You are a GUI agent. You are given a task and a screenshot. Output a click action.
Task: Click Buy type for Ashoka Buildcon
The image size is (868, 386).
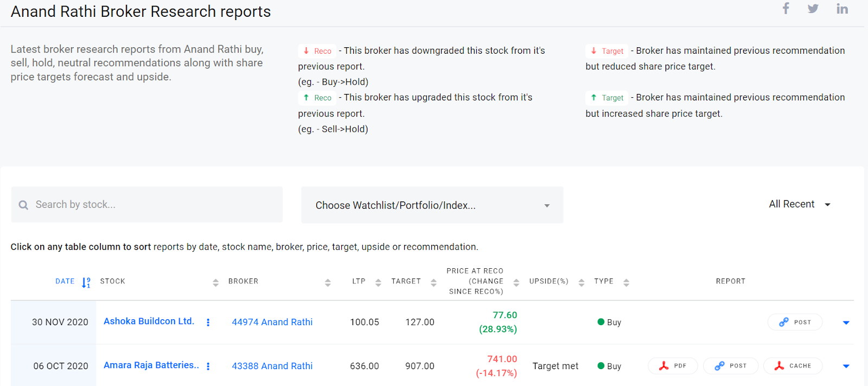(609, 322)
